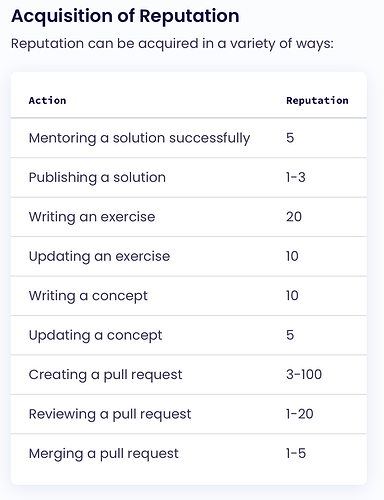Click the 1-3 reputation value
The image size is (384, 500).
295,177
